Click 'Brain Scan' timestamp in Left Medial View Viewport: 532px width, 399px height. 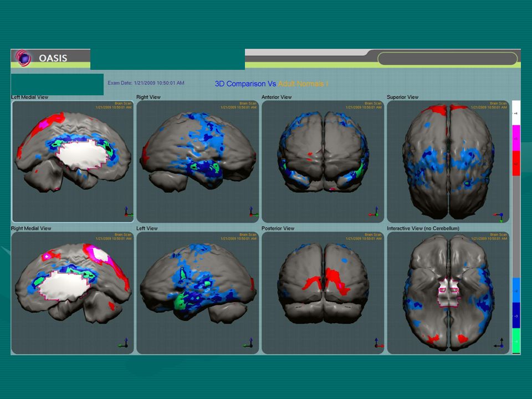(114, 105)
